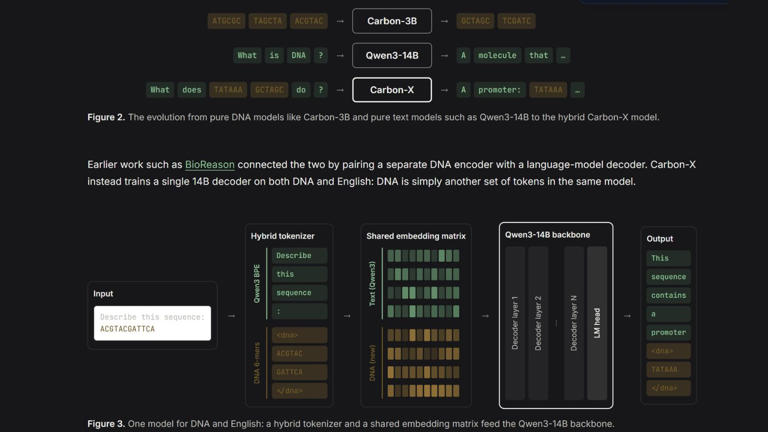This screenshot has height=432, width=768.
Task: Click the DNA (new) vertical label
Action: click(372, 363)
